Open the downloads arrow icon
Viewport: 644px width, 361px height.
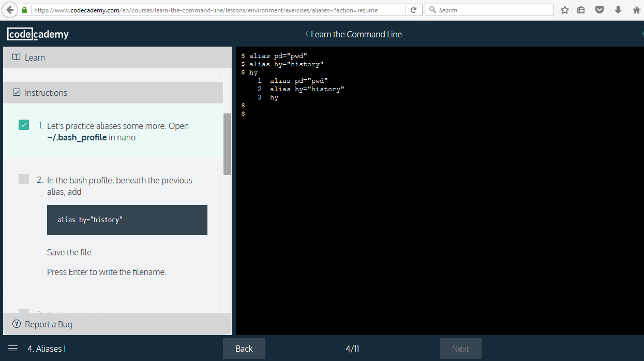618,10
